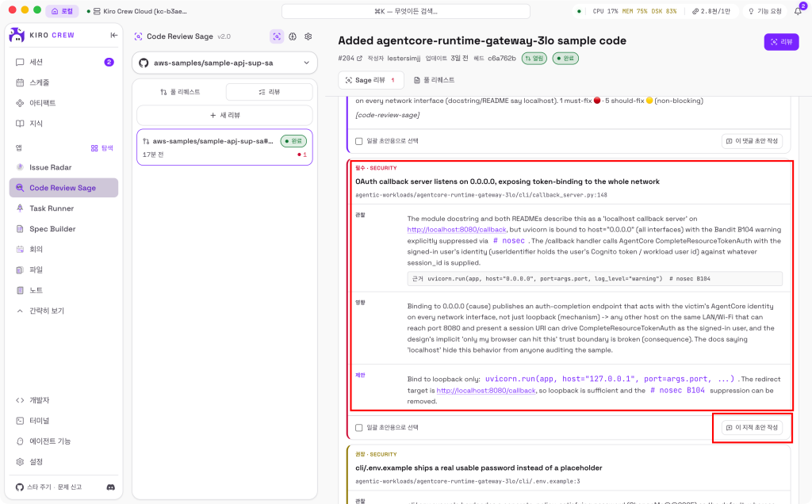Collapse the sidebar section via 간략히 보기

[63, 311]
